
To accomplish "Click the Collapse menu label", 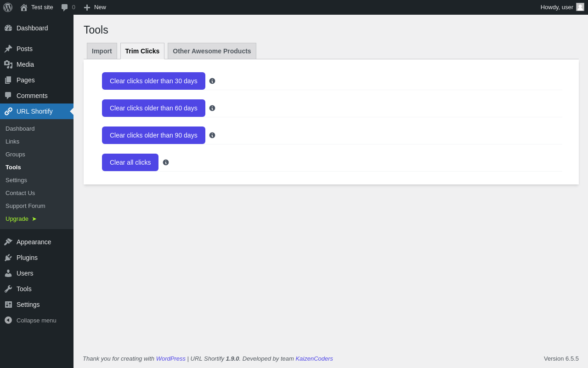I will [x=36, y=320].
